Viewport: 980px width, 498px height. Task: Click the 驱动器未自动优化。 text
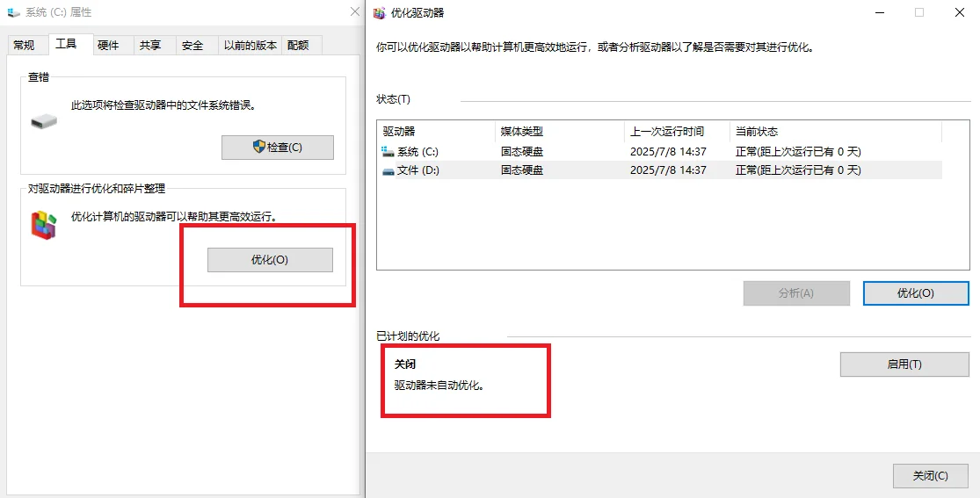[439, 385]
